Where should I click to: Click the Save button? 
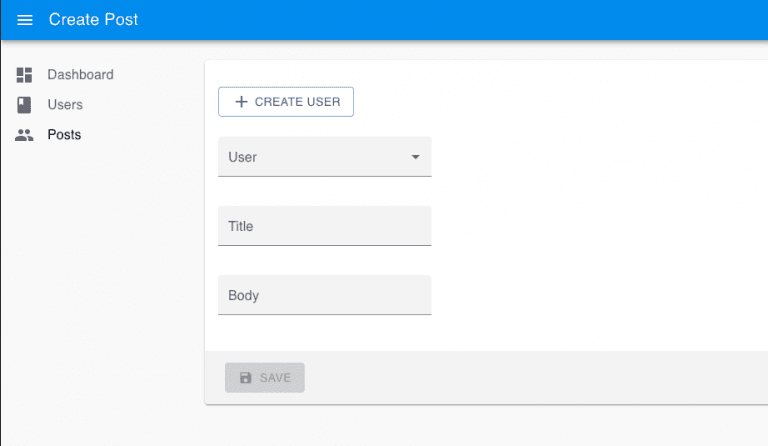click(265, 378)
